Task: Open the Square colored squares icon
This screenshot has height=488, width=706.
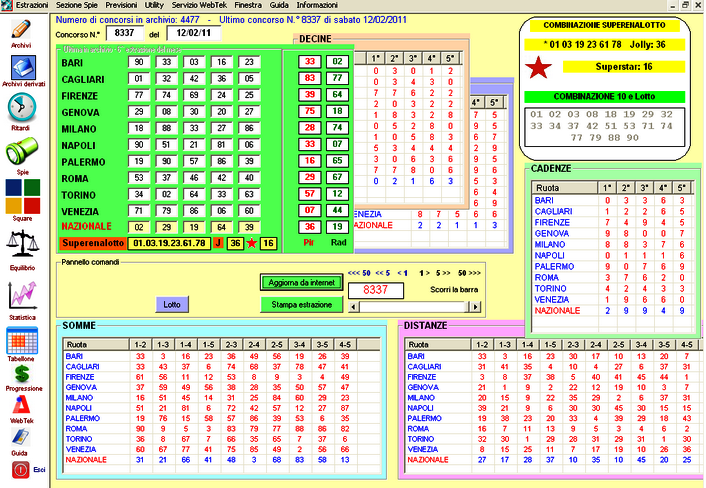Action: (23, 196)
